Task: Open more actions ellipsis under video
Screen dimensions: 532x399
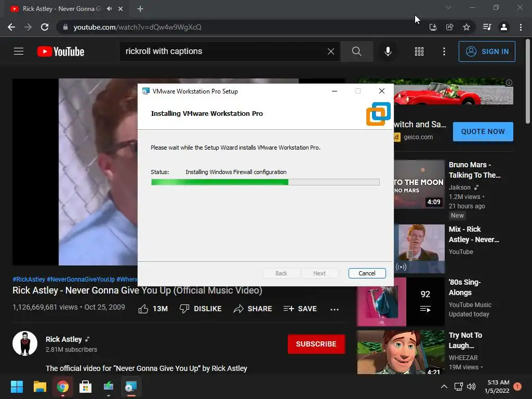Action: point(335,309)
